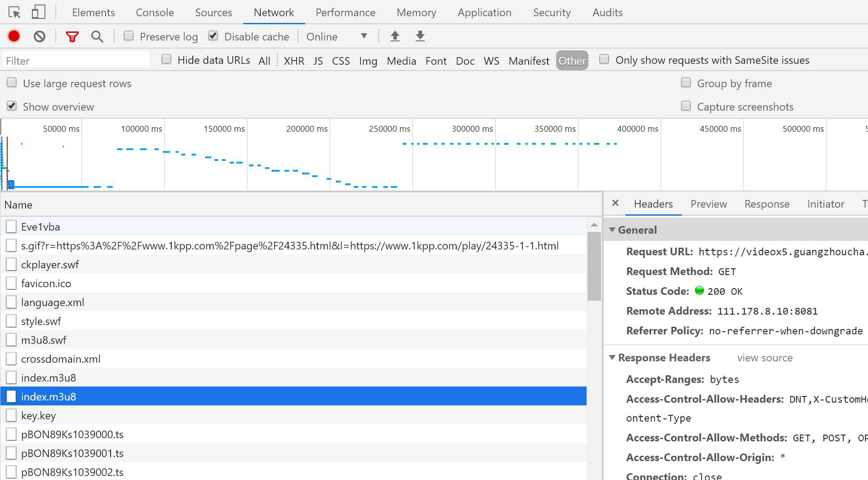Click file icon beside pBON89Ks1039000.ts
The width and height of the screenshot is (868, 480).
(11, 434)
